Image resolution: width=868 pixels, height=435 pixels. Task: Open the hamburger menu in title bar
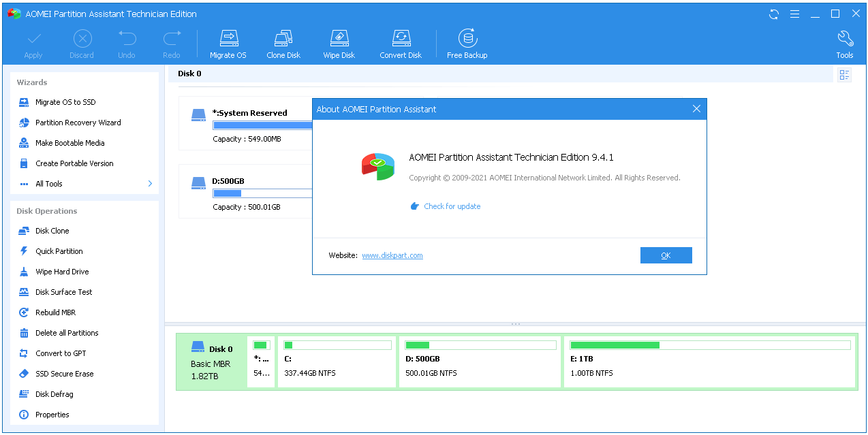point(794,14)
